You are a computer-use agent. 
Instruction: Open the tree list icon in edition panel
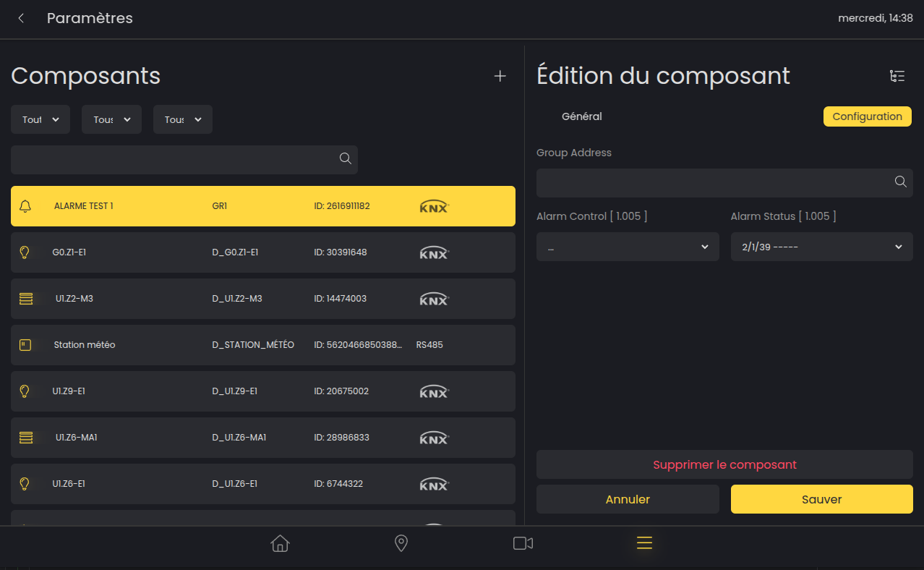(897, 76)
